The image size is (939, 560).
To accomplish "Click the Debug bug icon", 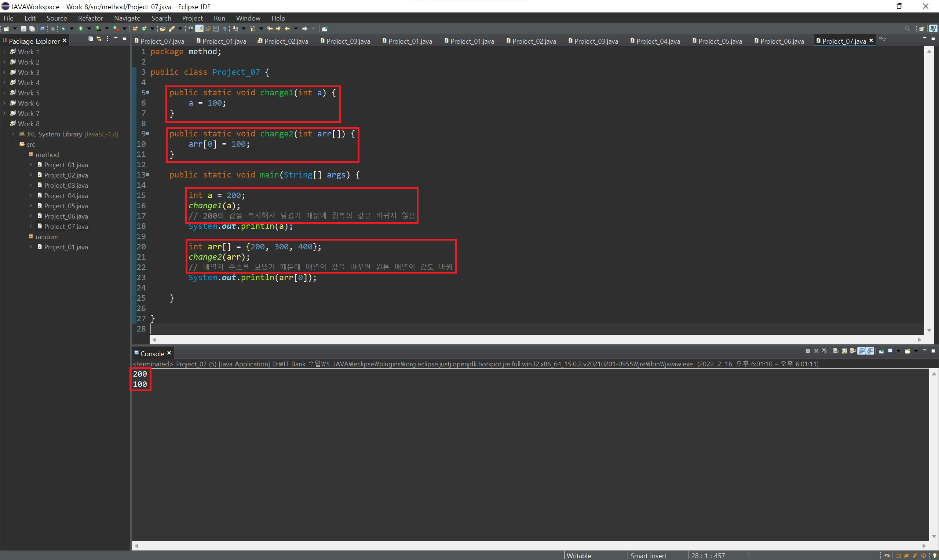I will [x=63, y=29].
